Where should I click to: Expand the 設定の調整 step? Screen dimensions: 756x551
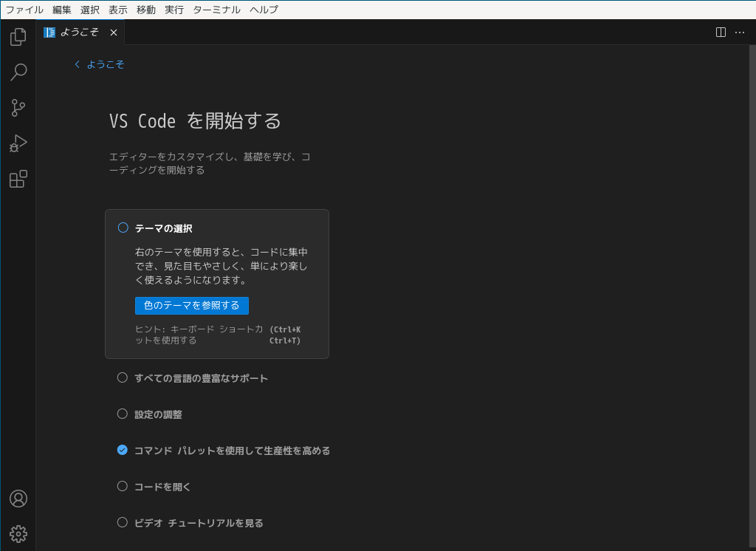click(x=158, y=414)
